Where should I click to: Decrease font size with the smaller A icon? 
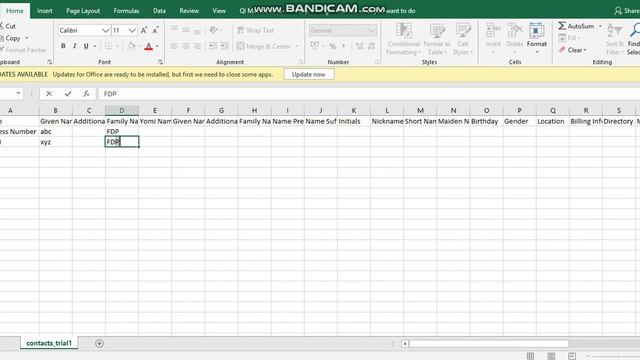click(x=156, y=30)
